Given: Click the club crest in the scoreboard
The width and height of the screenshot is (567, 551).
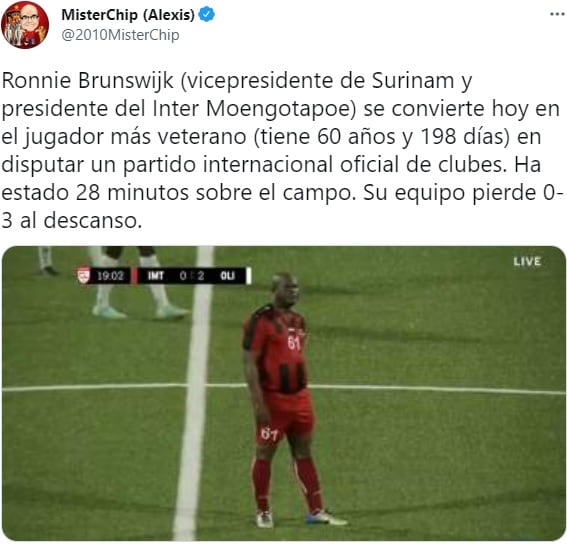Looking at the screenshot, I should tap(84, 276).
